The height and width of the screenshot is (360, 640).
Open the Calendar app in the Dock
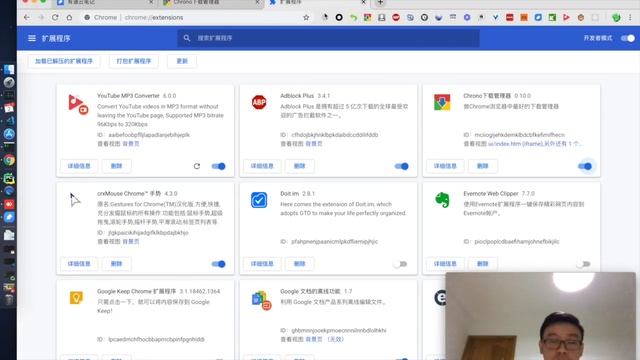pyautogui.click(x=9, y=108)
